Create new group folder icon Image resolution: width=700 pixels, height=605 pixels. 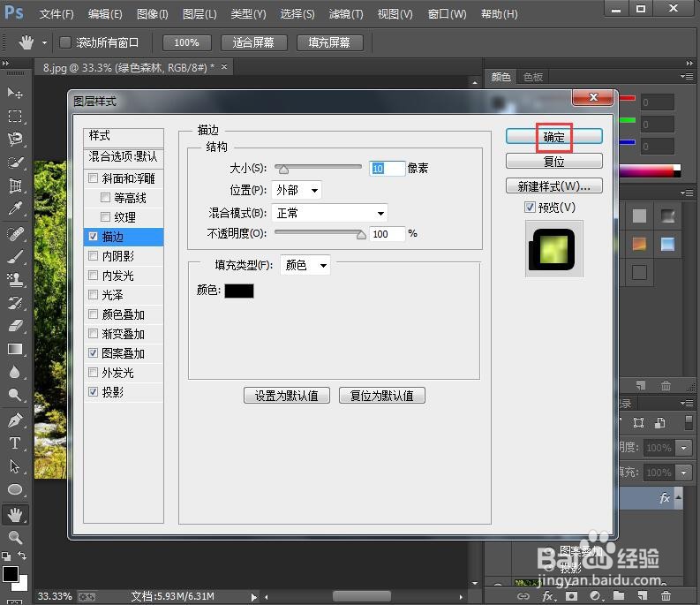(618, 595)
